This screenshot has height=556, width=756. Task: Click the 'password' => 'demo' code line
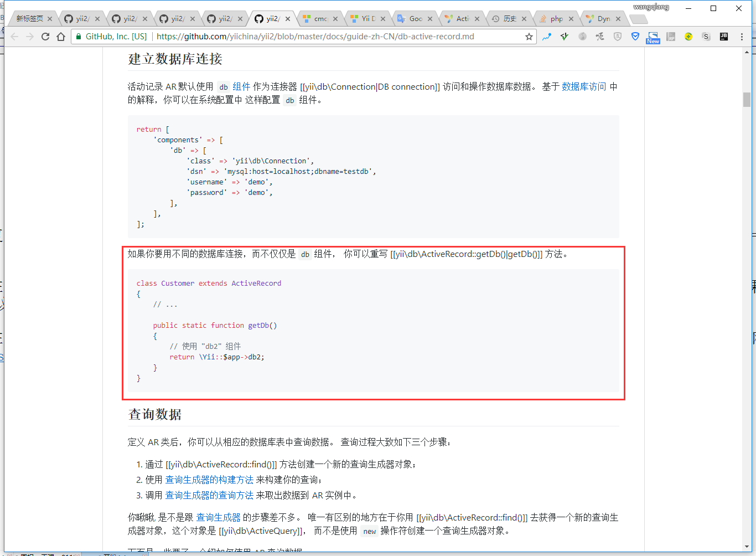pos(230,193)
